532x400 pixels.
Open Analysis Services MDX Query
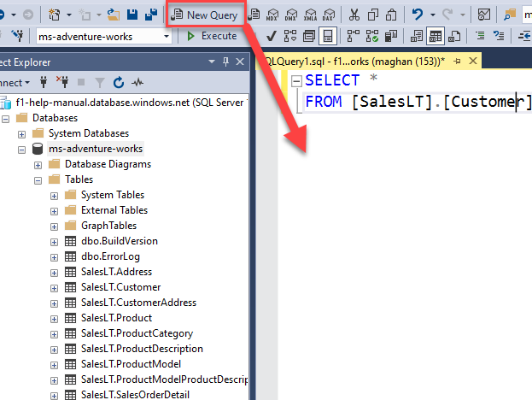tap(272, 15)
